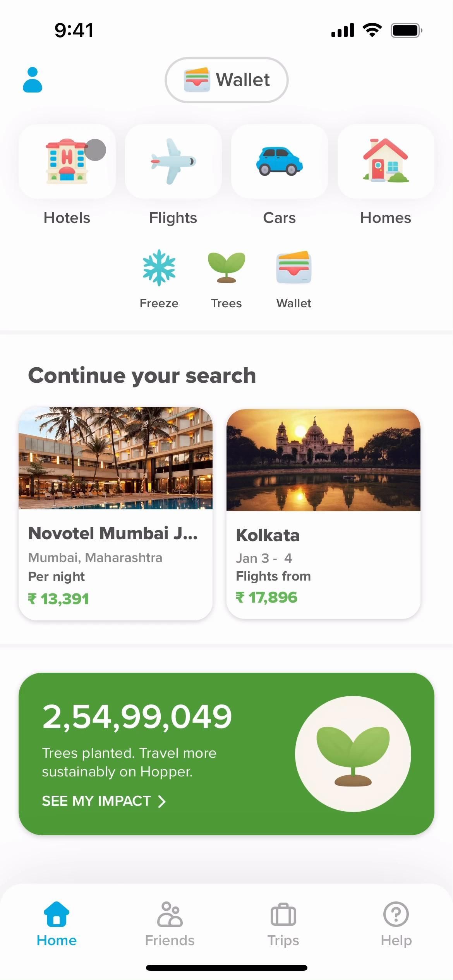The image size is (453, 980).
Task: Tap the Wallet pill button at top
Action: [226, 80]
